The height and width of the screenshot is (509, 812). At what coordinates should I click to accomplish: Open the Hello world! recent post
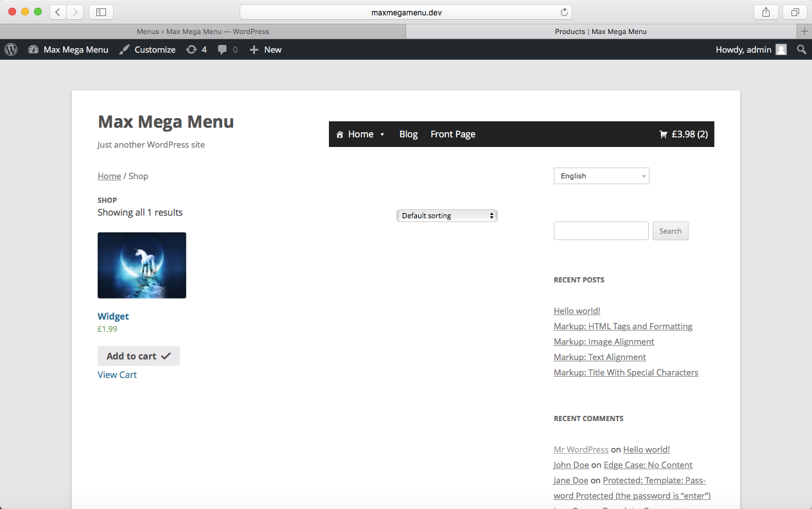point(577,311)
